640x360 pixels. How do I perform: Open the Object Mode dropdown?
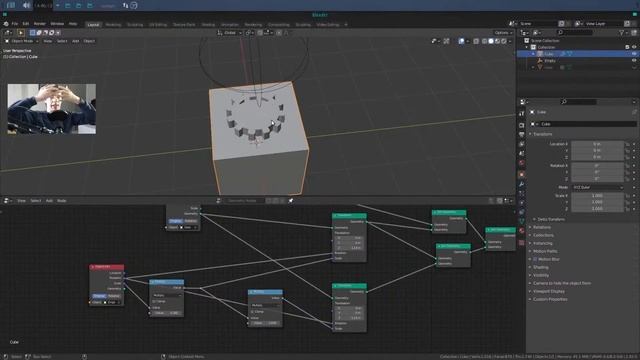(21, 41)
